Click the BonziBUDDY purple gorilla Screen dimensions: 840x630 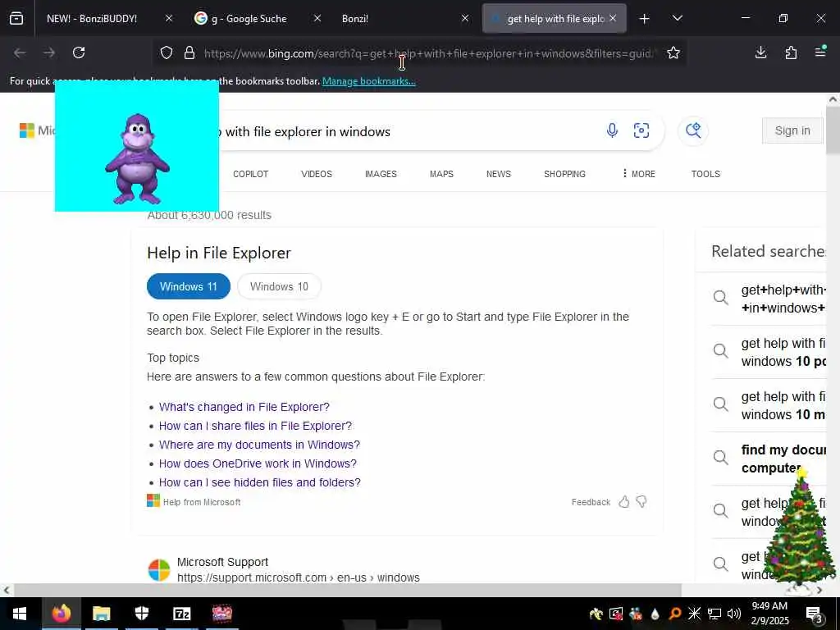(138, 159)
